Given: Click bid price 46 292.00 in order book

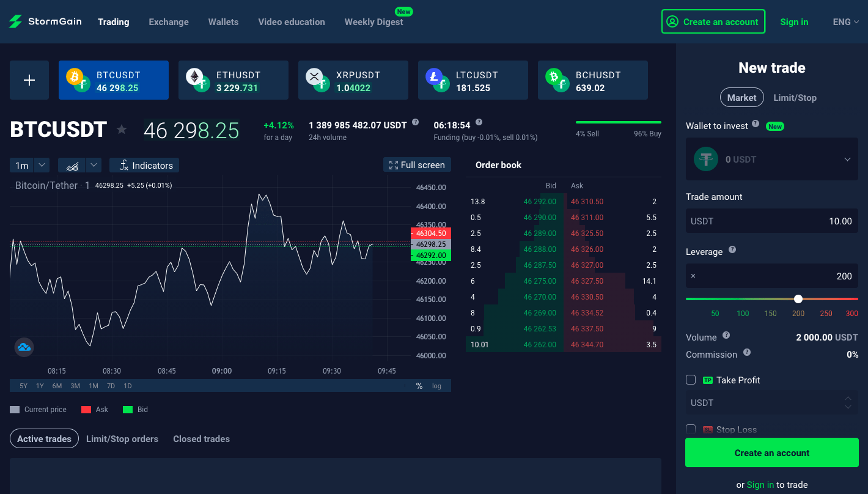Looking at the screenshot, I should (x=540, y=202).
